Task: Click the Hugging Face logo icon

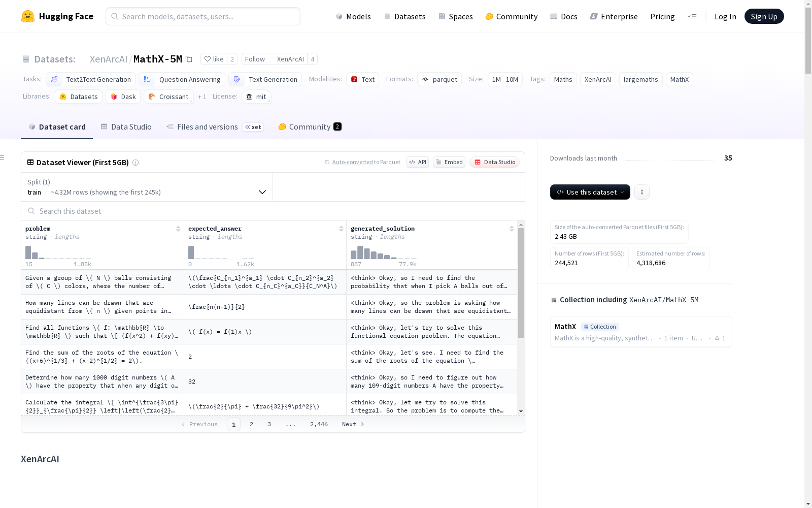Action: click(x=28, y=16)
